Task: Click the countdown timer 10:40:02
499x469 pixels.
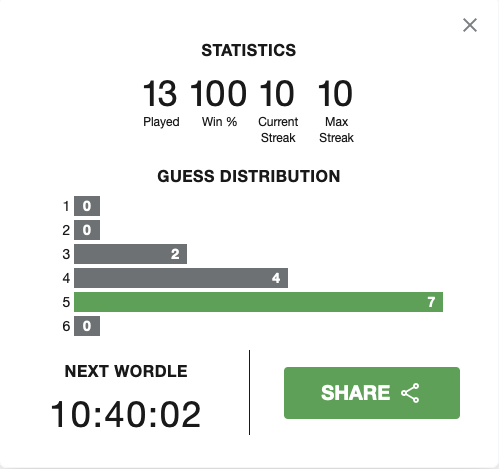Action: coord(126,414)
